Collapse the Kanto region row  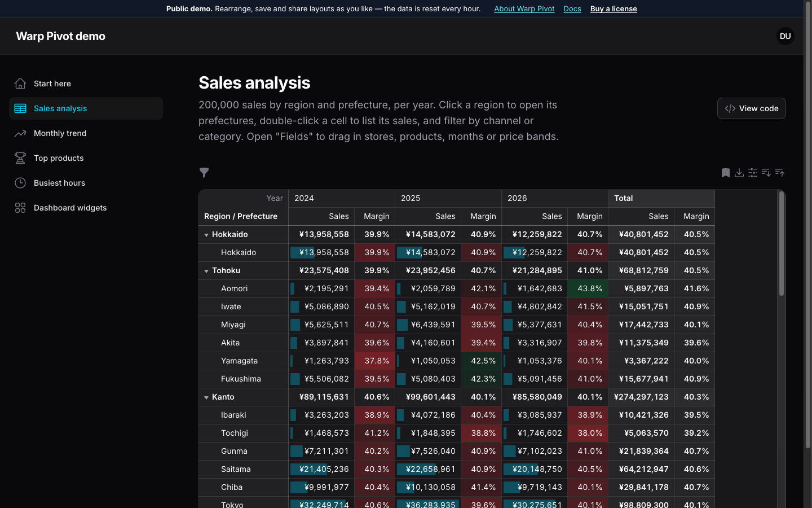click(x=206, y=397)
